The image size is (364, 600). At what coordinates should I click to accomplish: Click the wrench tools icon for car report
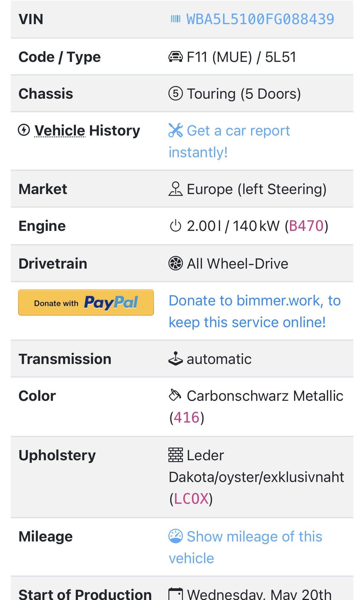[175, 130]
